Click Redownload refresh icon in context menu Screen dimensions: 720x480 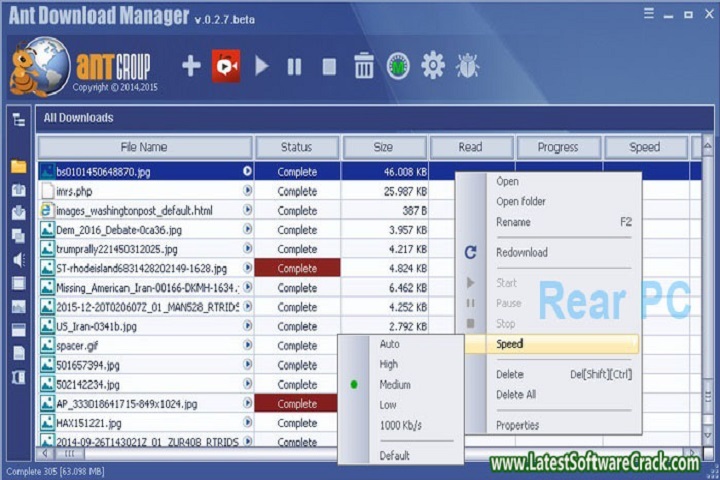[x=470, y=252]
